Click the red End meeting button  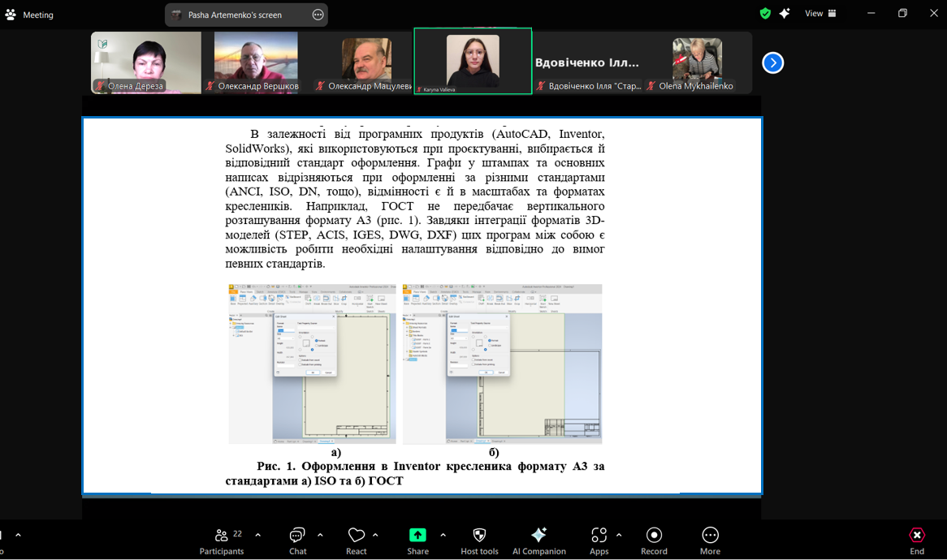pyautogui.click(x=917, y=541)
